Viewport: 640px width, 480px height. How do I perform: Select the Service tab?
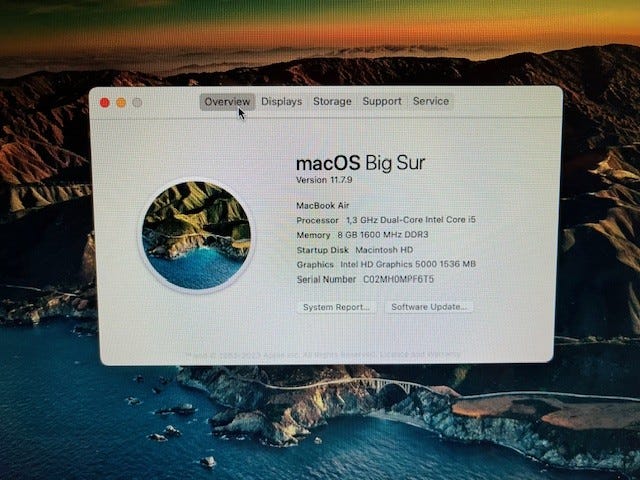pyautogui.click(x=431, y=101)
